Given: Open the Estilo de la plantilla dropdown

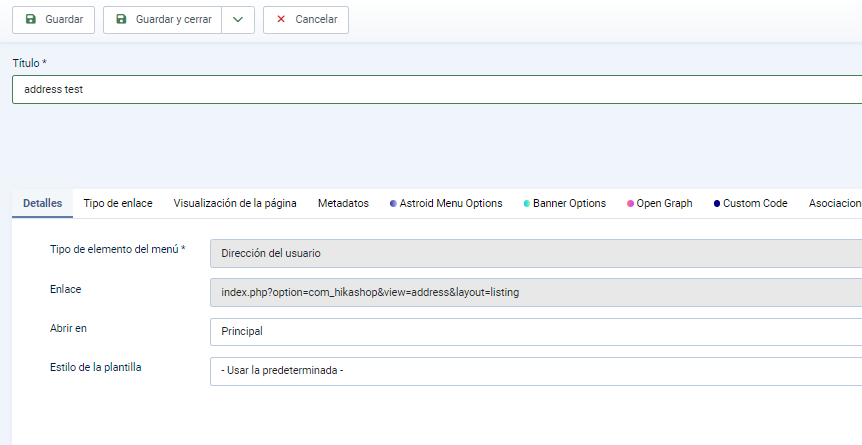Looking at the screenshot, I should [x=535, y=371].
